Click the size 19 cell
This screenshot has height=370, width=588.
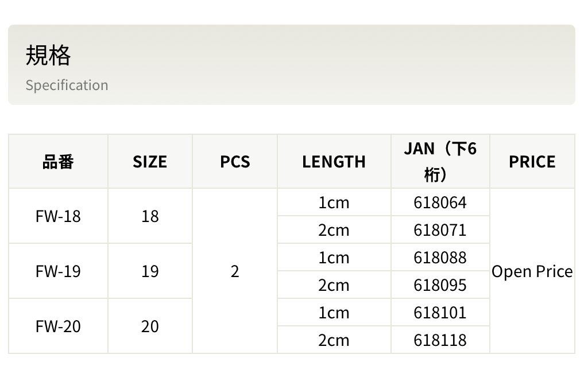(x=150, y=271)
